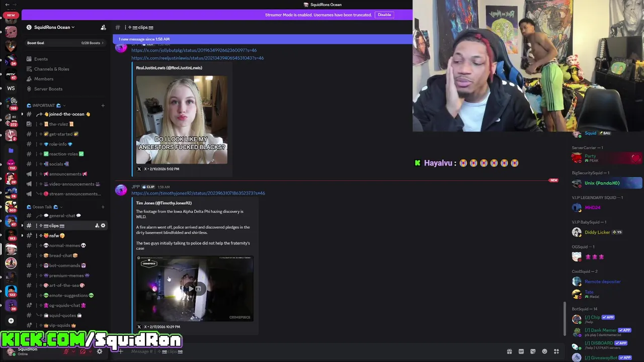This screenshot has height=362, width=644.
Task: Click the Message clips input field
Action: point(312,351)
